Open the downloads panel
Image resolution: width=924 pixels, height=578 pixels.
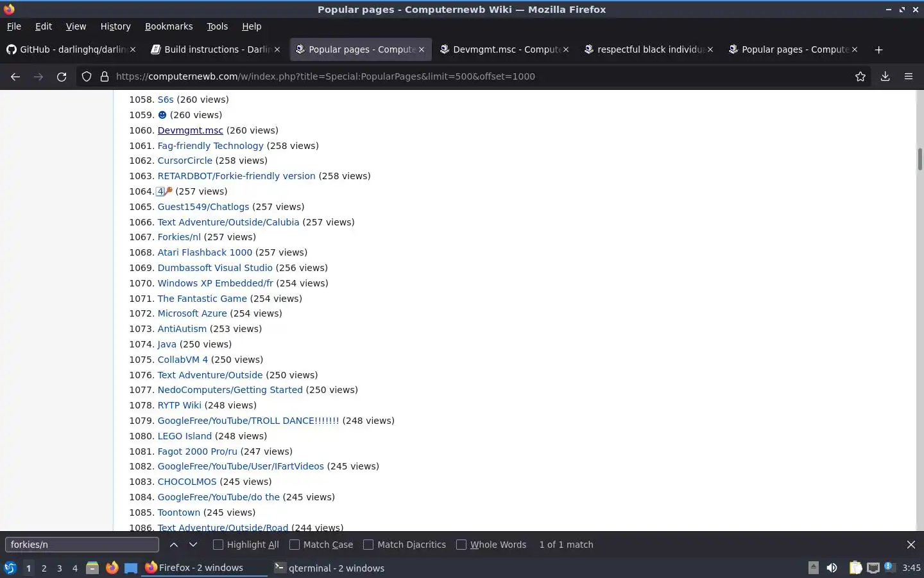pos(885,76)
